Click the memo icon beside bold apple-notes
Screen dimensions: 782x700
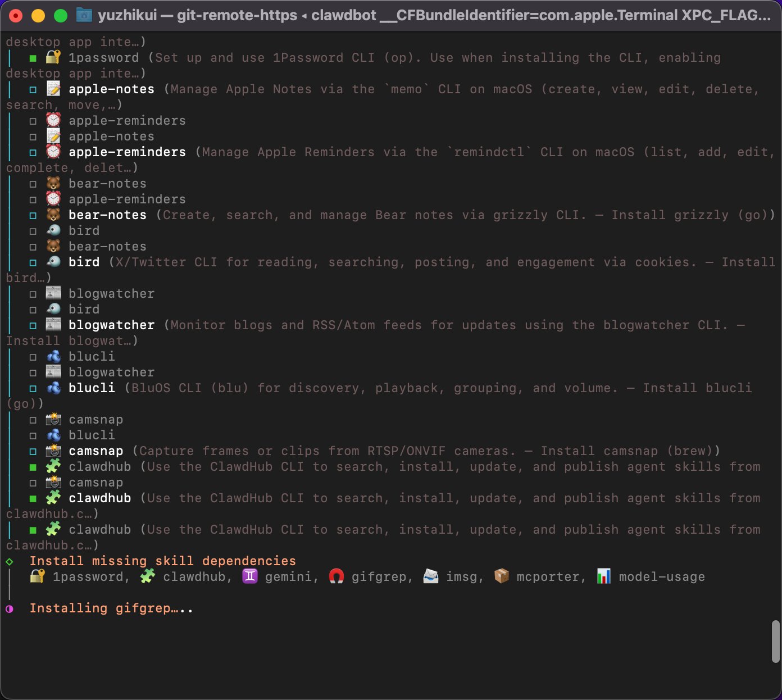tap(53, 89)
